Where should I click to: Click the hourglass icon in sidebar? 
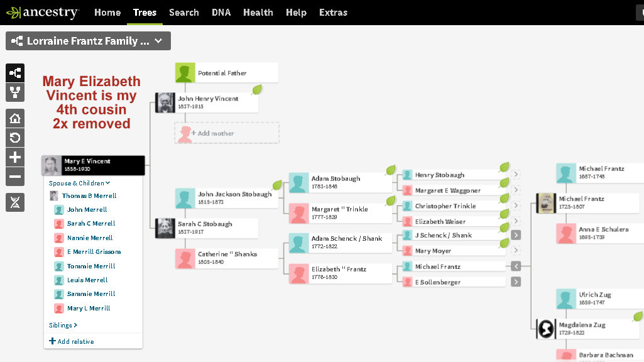[x=15, y=202]
